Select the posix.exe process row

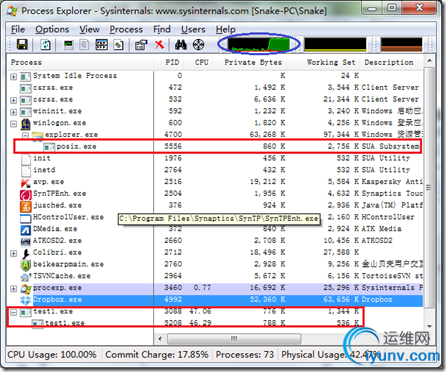pyautogui.click(x=217, y=146)
